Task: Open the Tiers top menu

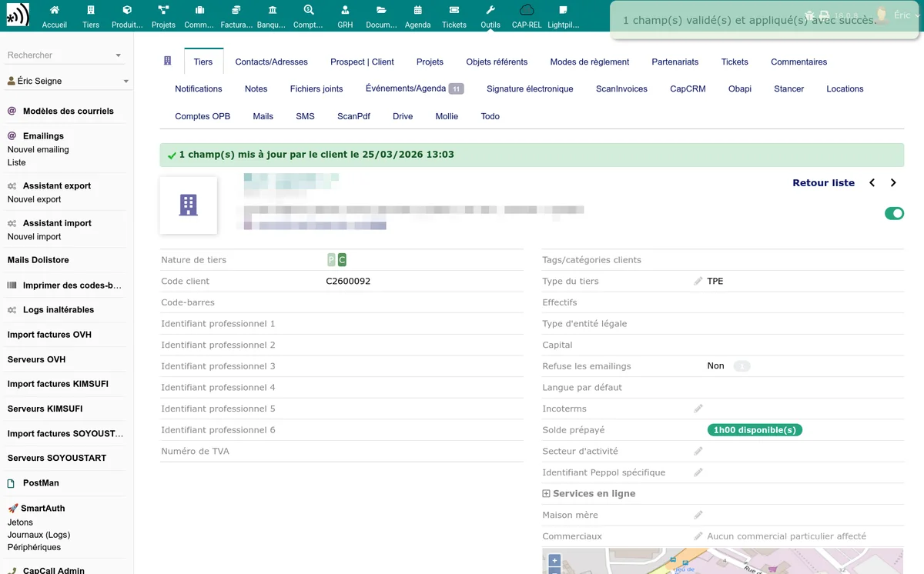Action: coord(91,16)
